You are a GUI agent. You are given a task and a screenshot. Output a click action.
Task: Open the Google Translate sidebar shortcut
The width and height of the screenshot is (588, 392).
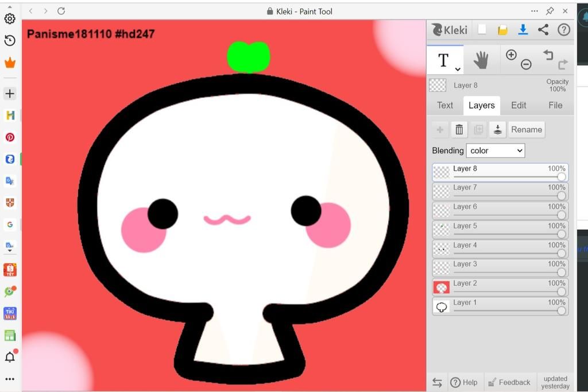(x=10, y=181)
